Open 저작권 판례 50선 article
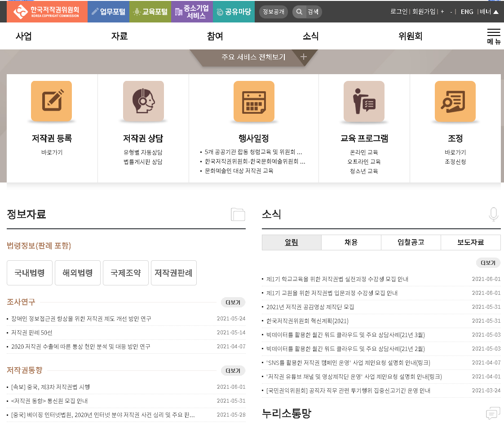This screenshot has height=427, width=504. pyautogui.click(x=32, y=333)
